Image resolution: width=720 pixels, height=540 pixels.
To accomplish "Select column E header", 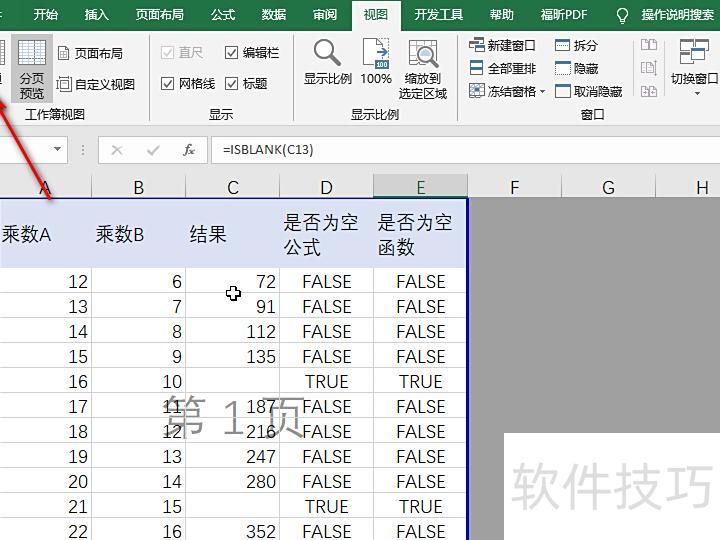I will 421,187.
